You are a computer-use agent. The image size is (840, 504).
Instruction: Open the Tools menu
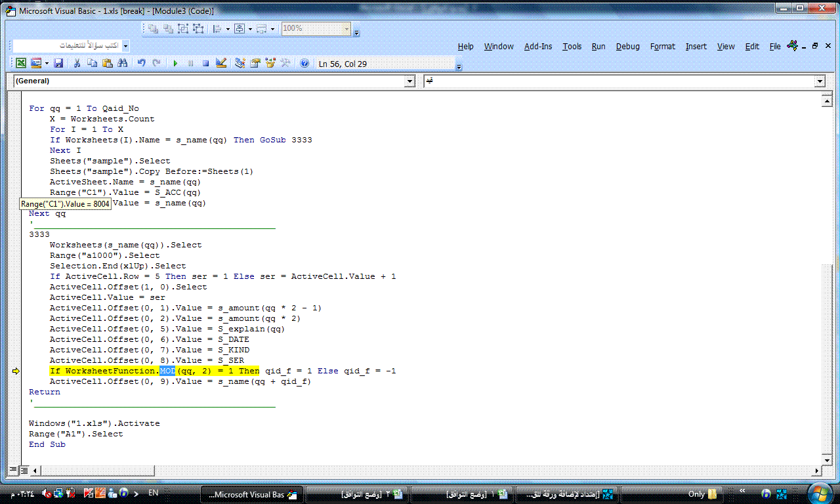(x=572, y=47)
